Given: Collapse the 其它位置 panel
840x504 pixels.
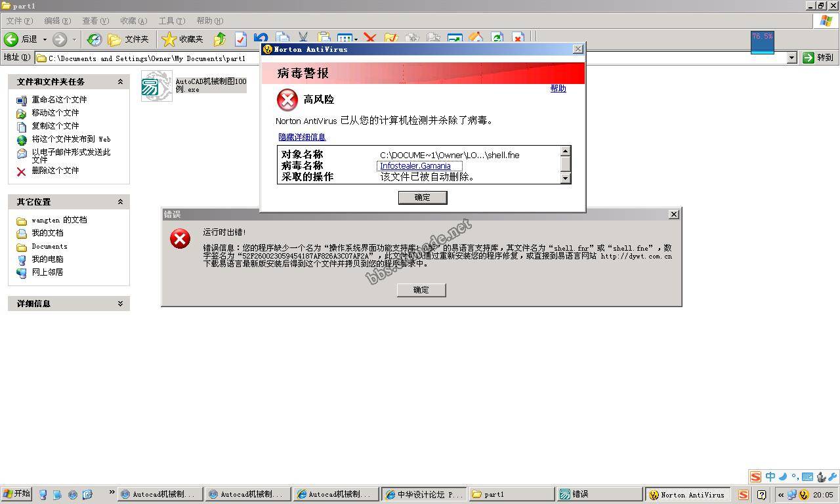Looking at the screenshot, I should [x=120, y=201].
